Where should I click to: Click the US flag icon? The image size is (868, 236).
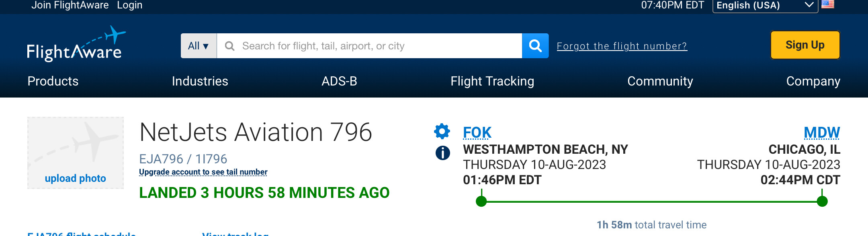tap(827, 5)
